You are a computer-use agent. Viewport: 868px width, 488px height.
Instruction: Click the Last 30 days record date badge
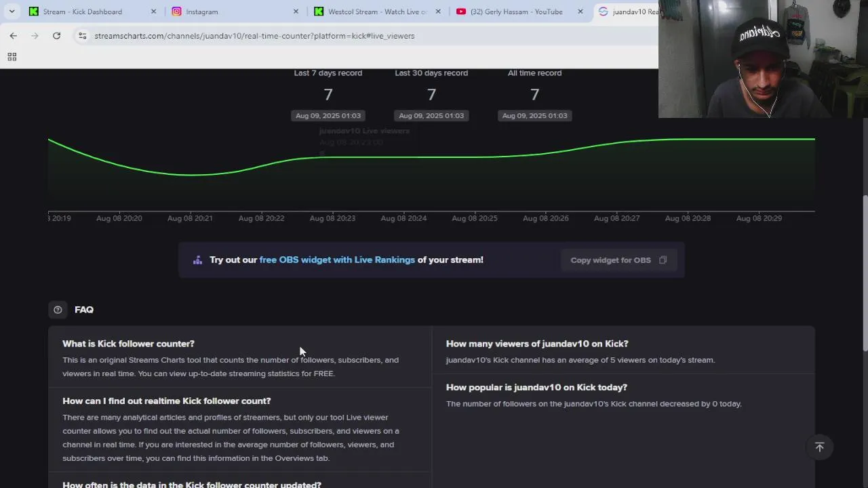[431, 116]
